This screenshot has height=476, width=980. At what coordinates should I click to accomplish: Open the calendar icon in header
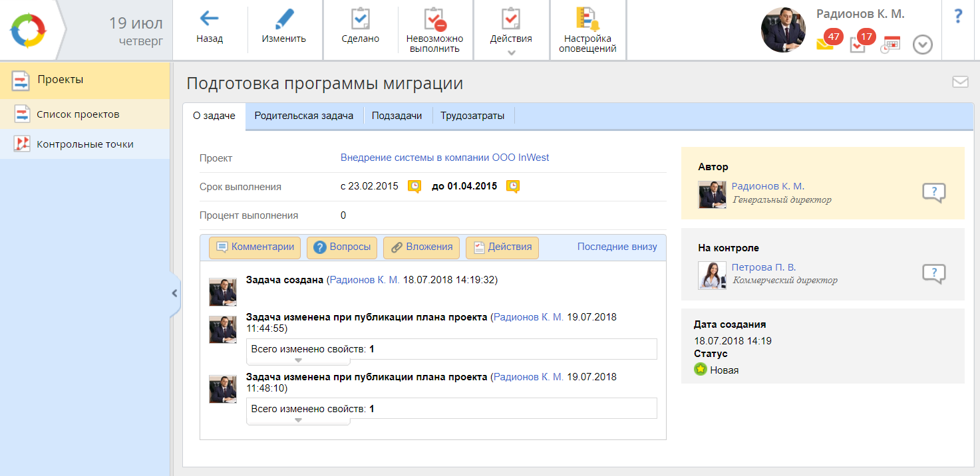click(890, 45)
